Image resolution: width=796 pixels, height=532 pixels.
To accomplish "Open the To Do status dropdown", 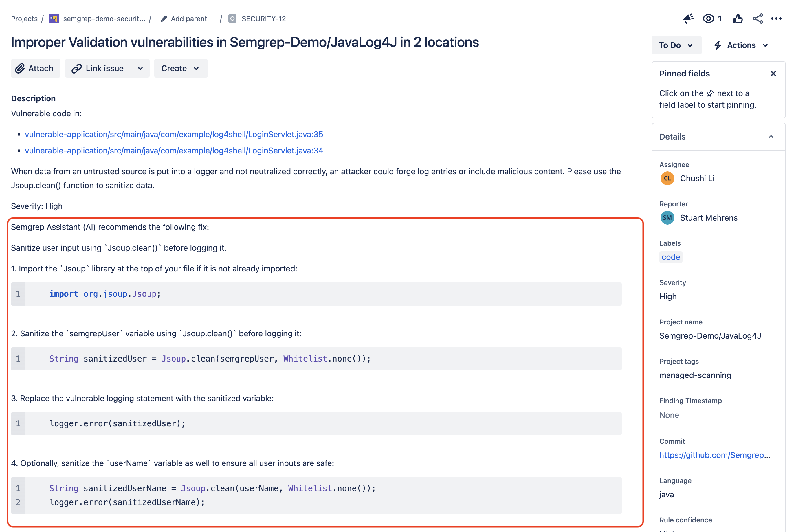I will [x=676, y=45].
